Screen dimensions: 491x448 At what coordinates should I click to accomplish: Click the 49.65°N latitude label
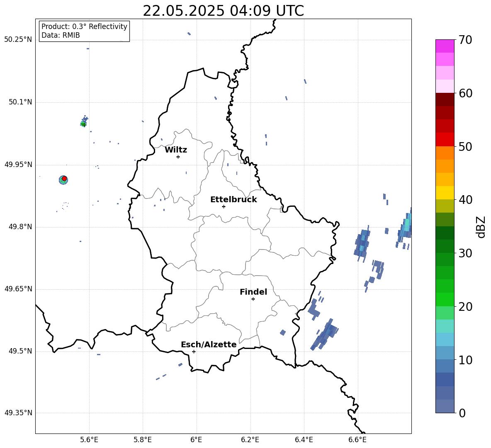pos(18,289)
